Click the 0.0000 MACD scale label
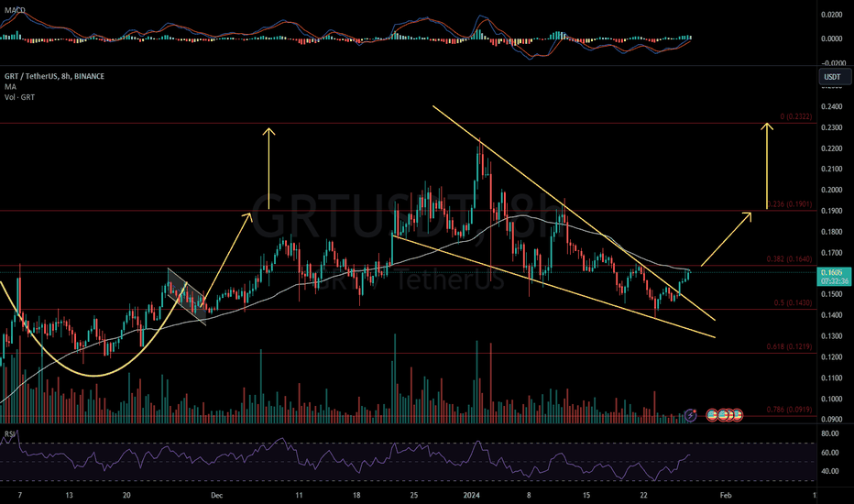 pos(832,38)
